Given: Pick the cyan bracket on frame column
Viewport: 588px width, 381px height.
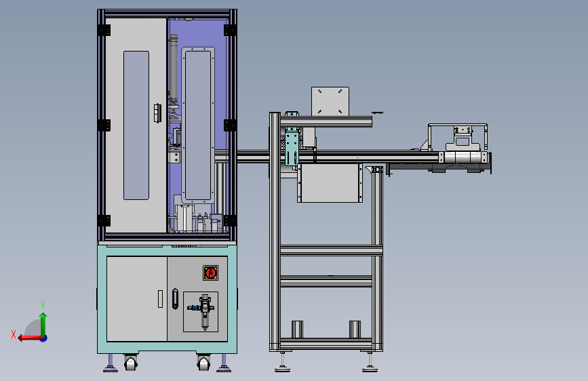Looking at the screenshot, I should (x=292, y=139).
